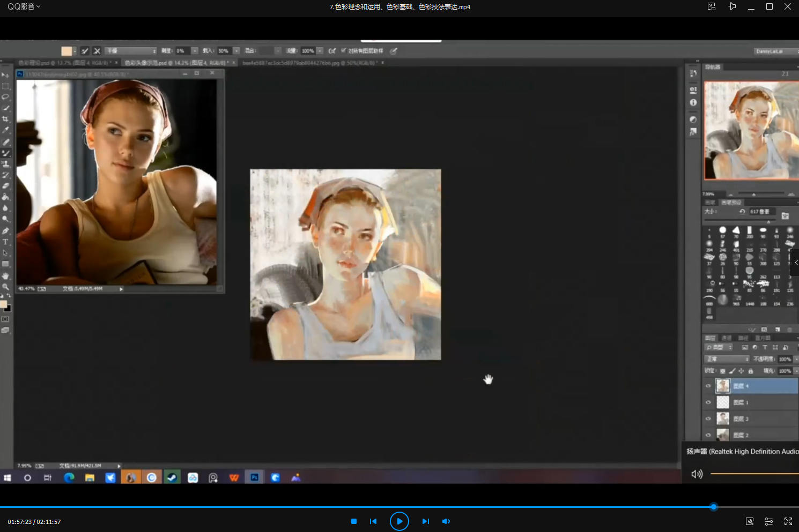Open the QQ影音 main menu dropdown

point(24,6)
